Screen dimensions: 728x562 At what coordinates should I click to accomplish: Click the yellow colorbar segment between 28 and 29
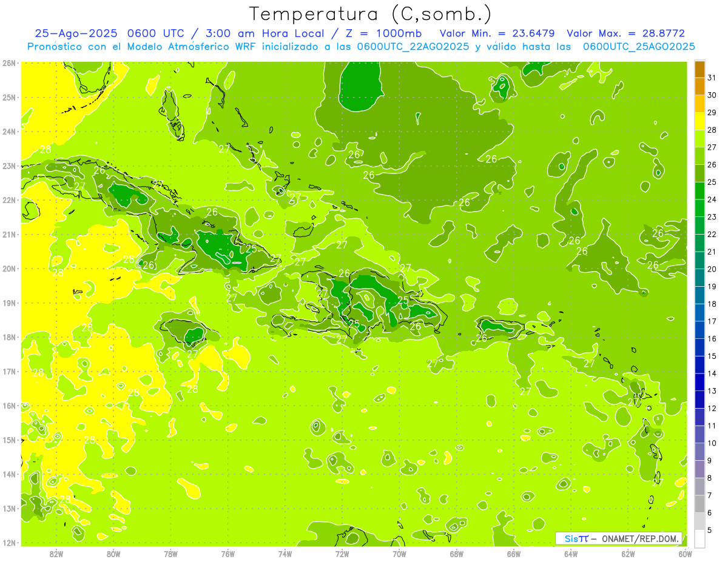pyautogui.click(x=699, y=121)
